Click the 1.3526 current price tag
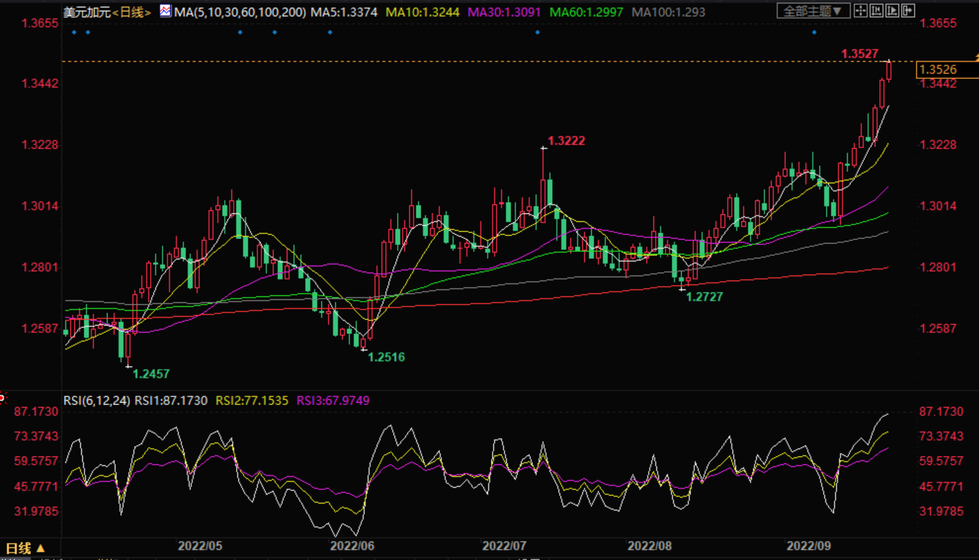This screenshot has height=560, width=979. 938,70
